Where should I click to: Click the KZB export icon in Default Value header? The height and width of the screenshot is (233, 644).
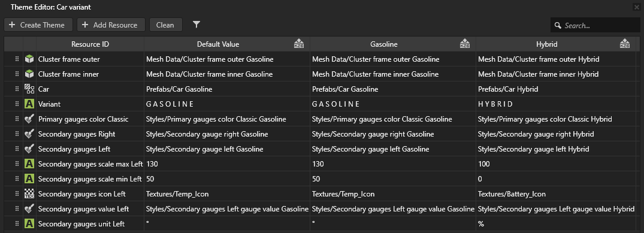(x=299, y=44)
